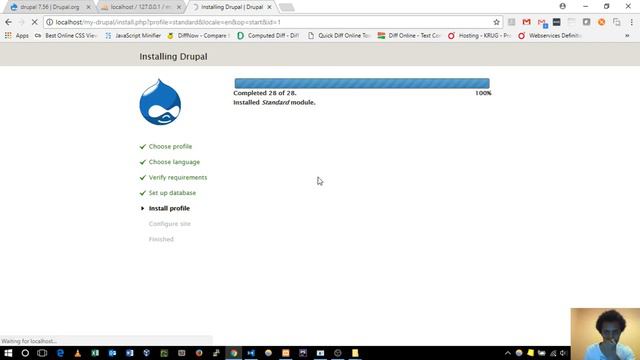Click the 'Install profile' current step
Screen dimensions: 640x360
(169, 208)
